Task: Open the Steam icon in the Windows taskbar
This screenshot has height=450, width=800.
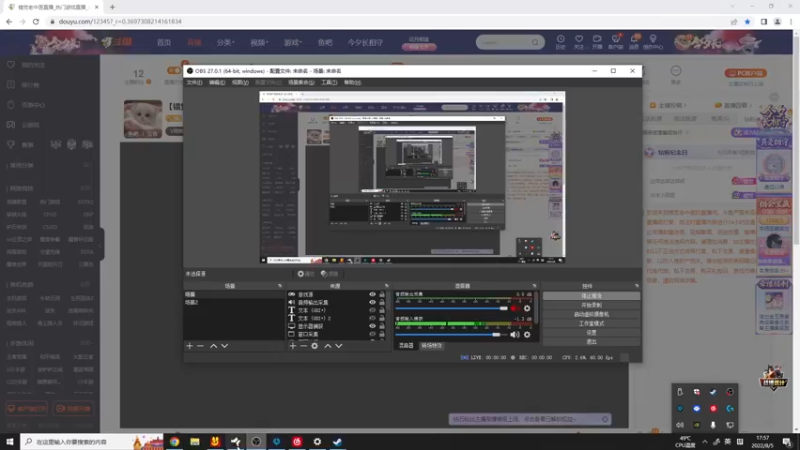Action: pos(337,441)
